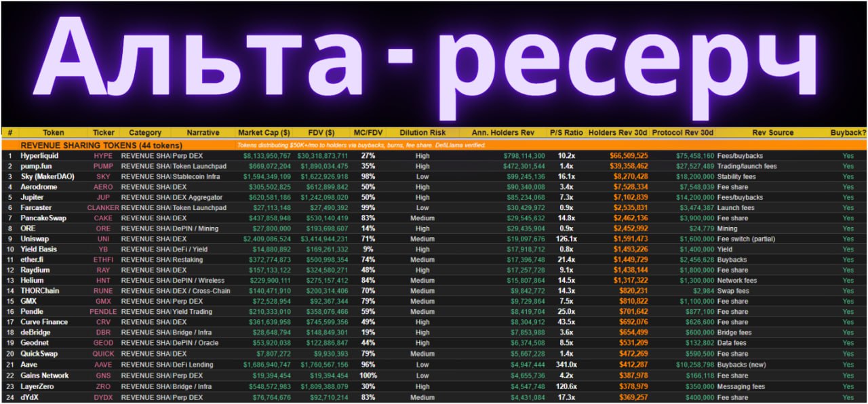
Task: Click the "REVENUE SHARING TOKENS (44 tokens)" section row
Action: 434,145
